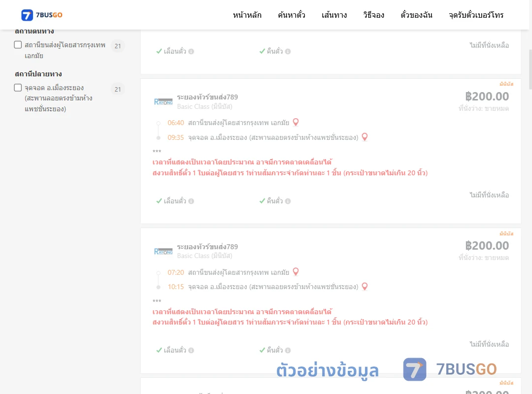Click ไม่มีที่นั่งเหลือ button in top card
Viewport: 532px width, 394px height.
(x=489, y=45)
